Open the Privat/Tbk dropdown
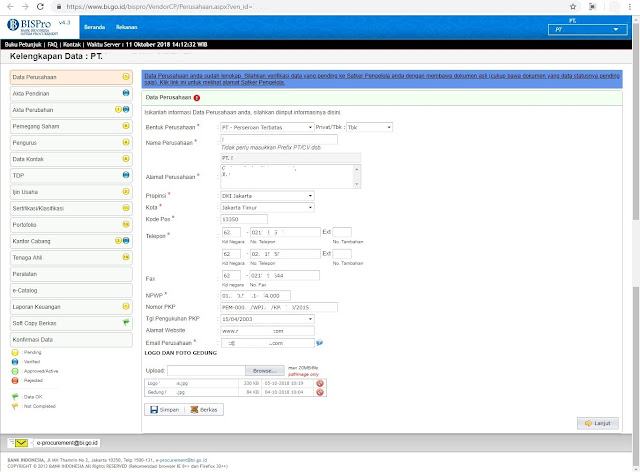The width and height of the screenshot is (640, 472). coord(369,127)
